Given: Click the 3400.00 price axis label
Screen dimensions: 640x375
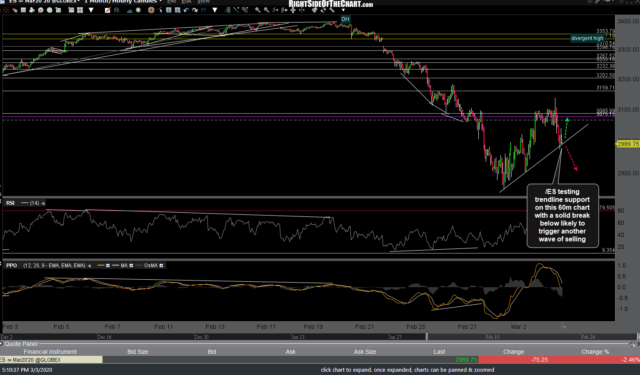Looking at the screenshot, I should (628, 21).
